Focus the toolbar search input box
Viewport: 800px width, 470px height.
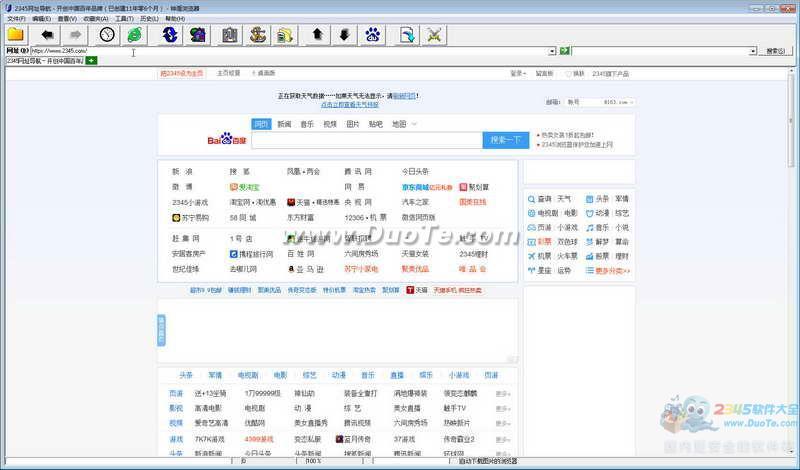pos(660,52)
